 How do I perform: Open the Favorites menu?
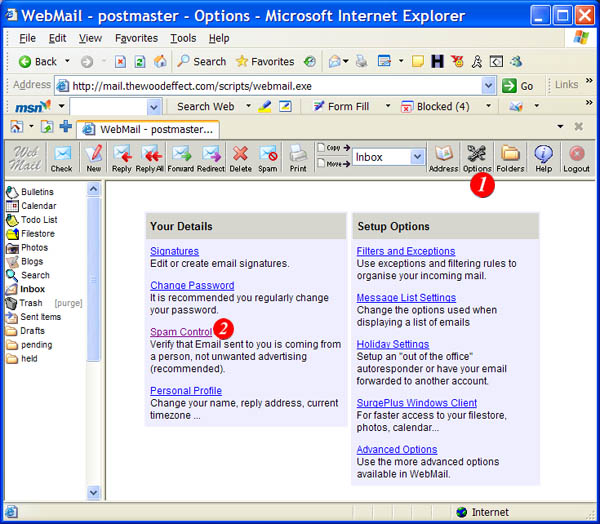point(136,38)
